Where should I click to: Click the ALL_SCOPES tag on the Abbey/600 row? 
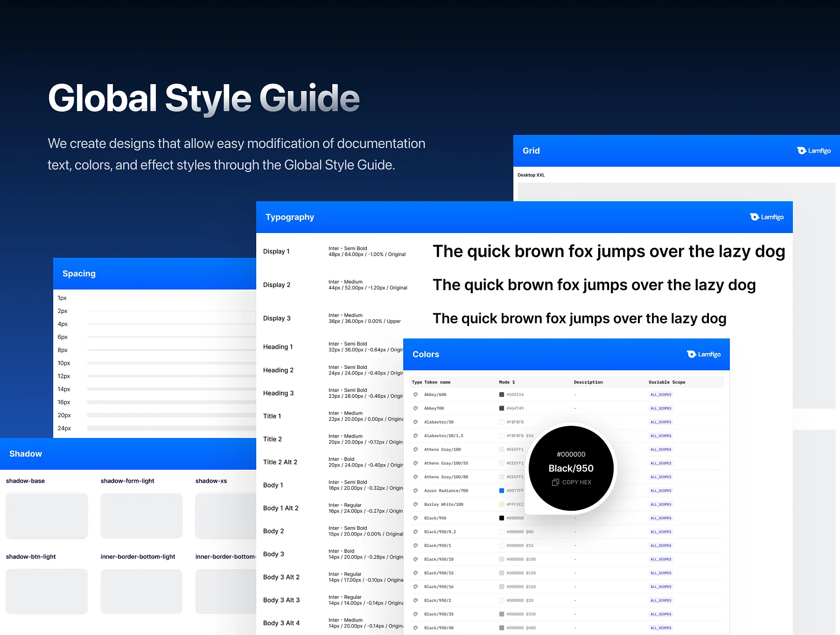[x=661, y=395]
